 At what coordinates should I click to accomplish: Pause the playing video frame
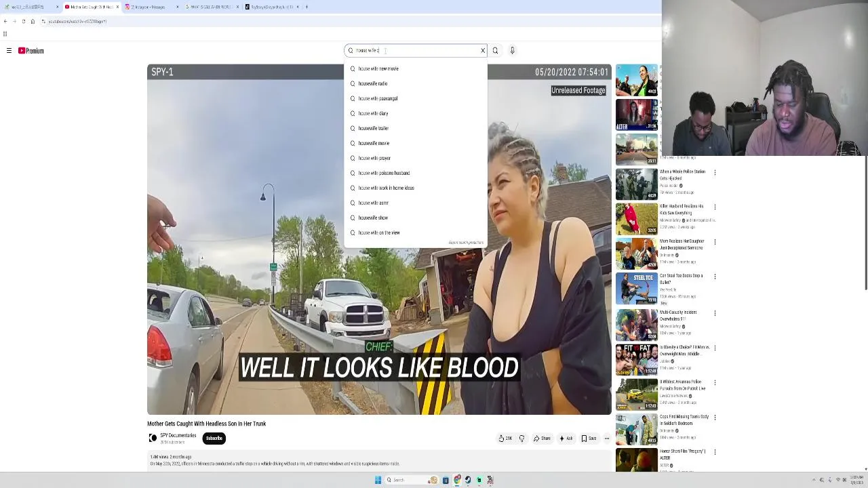click(x=380, y=239)
